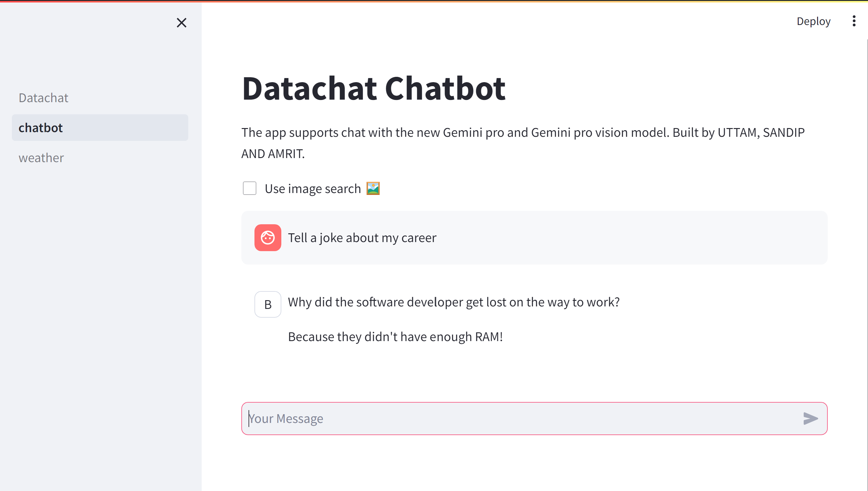
Task: Enable the Use image search checkbox
Action: tap(249, 188)
